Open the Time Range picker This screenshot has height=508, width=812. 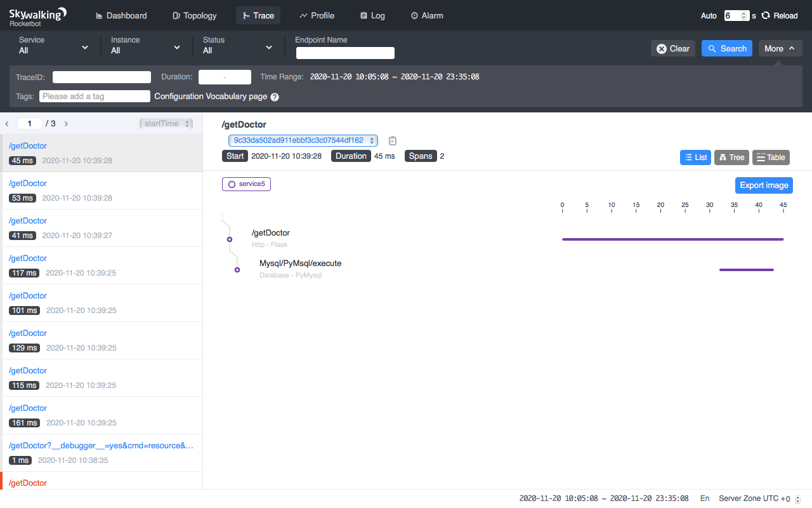(x=395, y=77)
